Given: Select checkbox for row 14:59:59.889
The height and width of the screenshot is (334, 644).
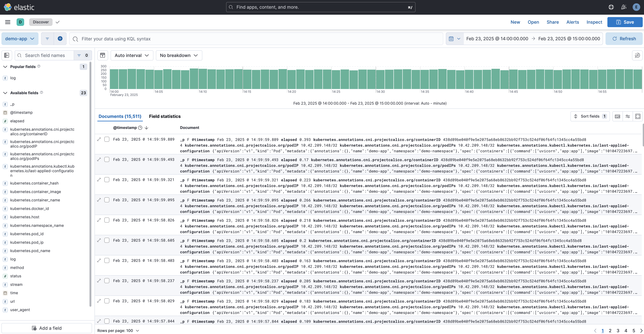Looking at the screenshot, I should [107, 139].
